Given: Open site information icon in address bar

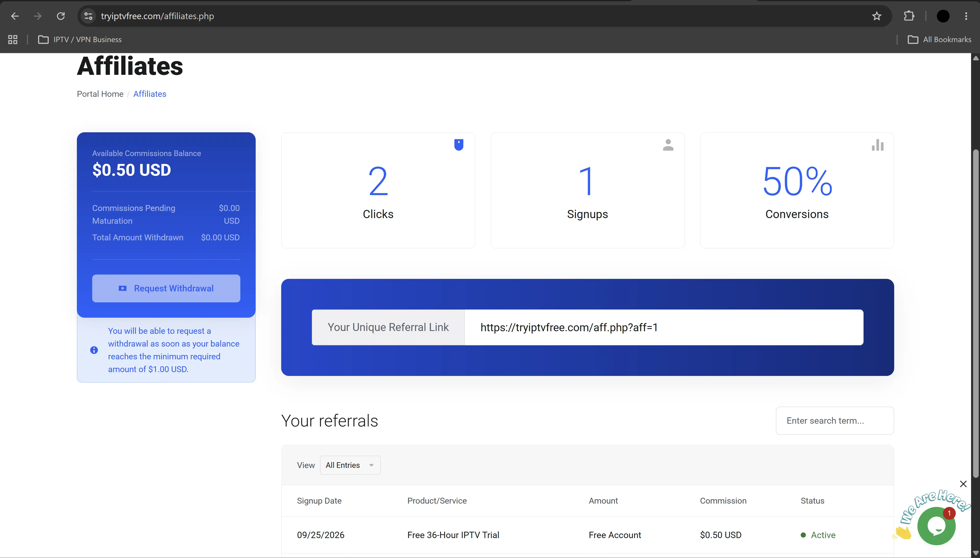Looking at the screenshot, I should [88, 16].
